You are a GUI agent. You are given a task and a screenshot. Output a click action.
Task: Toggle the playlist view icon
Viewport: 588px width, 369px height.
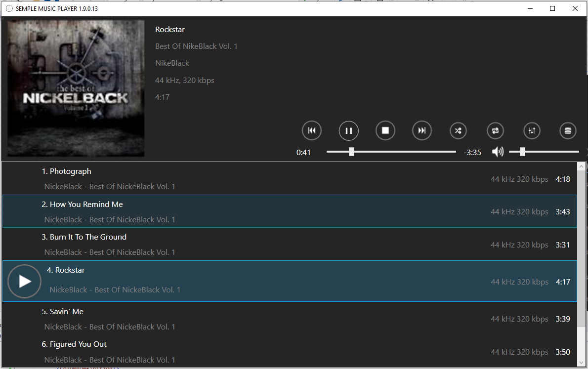coord(568,130)
